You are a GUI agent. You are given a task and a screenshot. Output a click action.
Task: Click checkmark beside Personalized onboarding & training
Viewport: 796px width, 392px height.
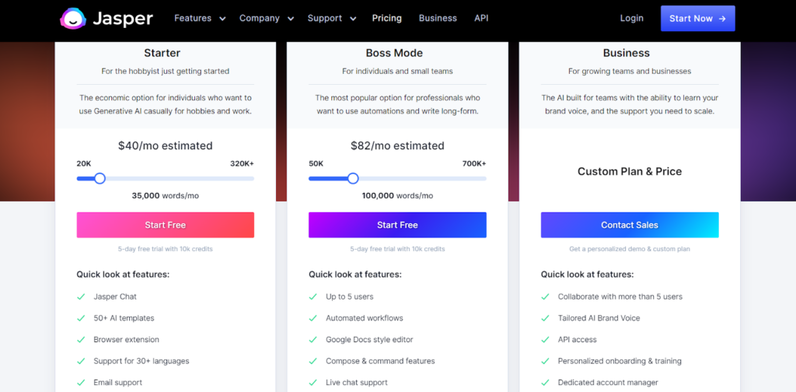pyautogui.click(x=545, y=361)
